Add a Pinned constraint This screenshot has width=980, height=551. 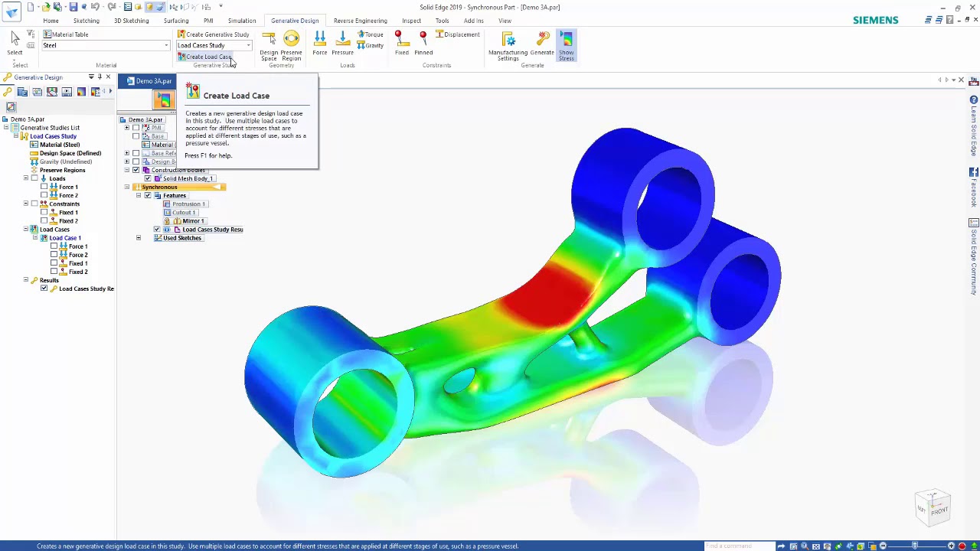click(423, 44)
